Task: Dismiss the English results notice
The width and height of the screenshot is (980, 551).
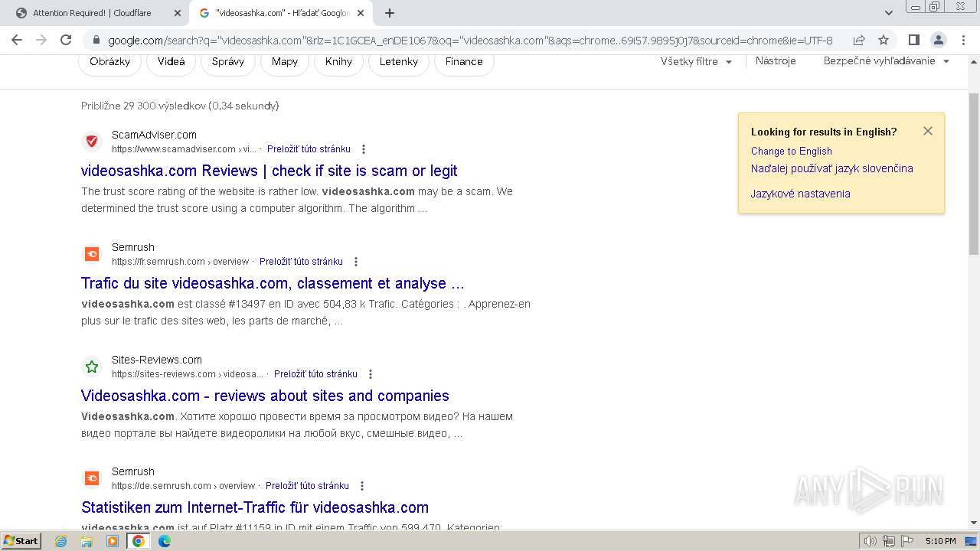Action: point(928,131)
